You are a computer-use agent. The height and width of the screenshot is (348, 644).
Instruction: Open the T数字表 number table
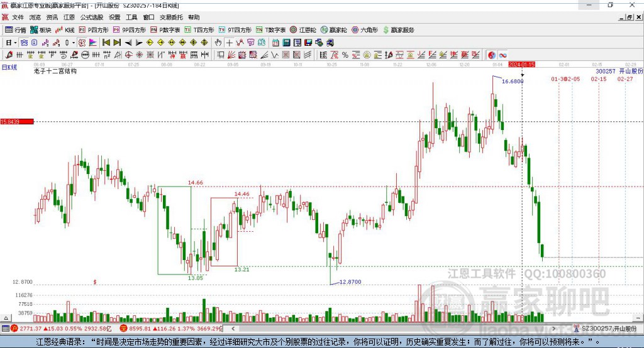[x=270, y=30]
